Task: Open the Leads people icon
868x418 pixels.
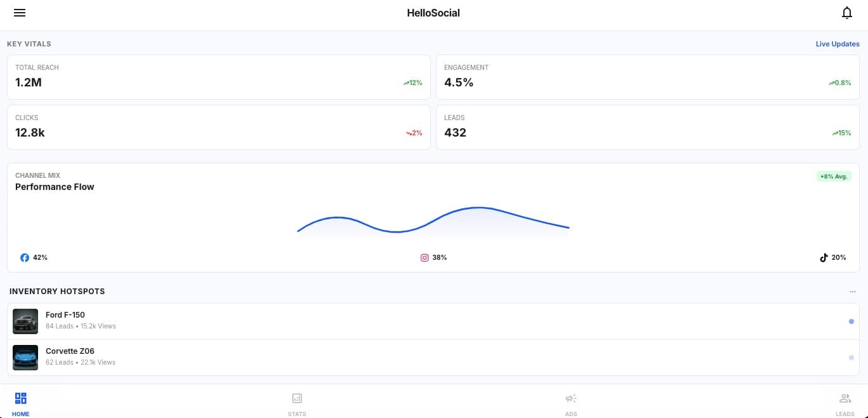Action: click(x=845, y=398)
